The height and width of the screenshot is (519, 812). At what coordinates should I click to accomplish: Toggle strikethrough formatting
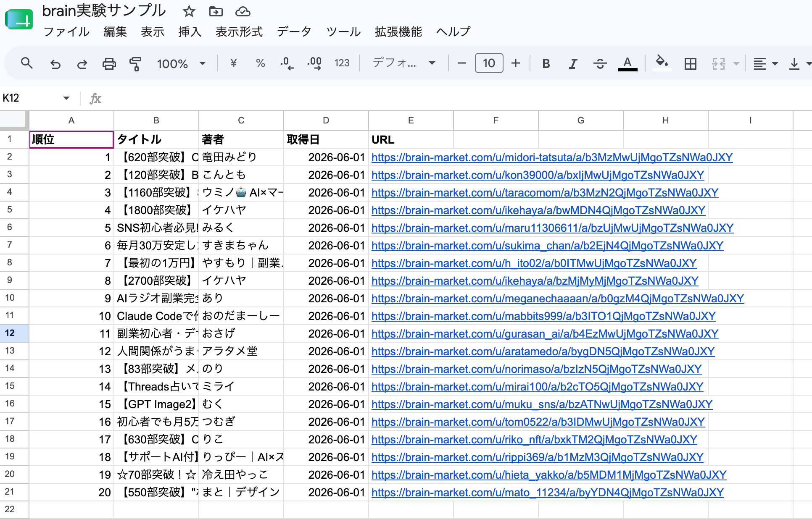(600, 63)
